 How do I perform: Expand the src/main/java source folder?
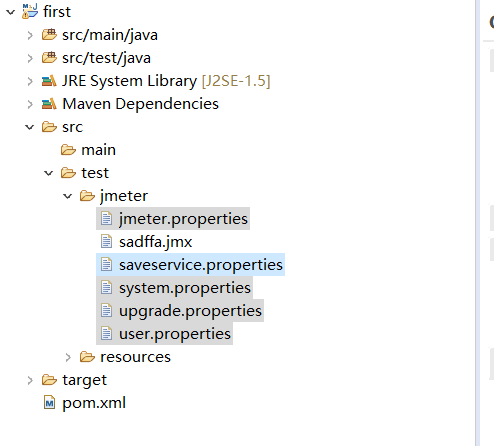pos(30,35)
